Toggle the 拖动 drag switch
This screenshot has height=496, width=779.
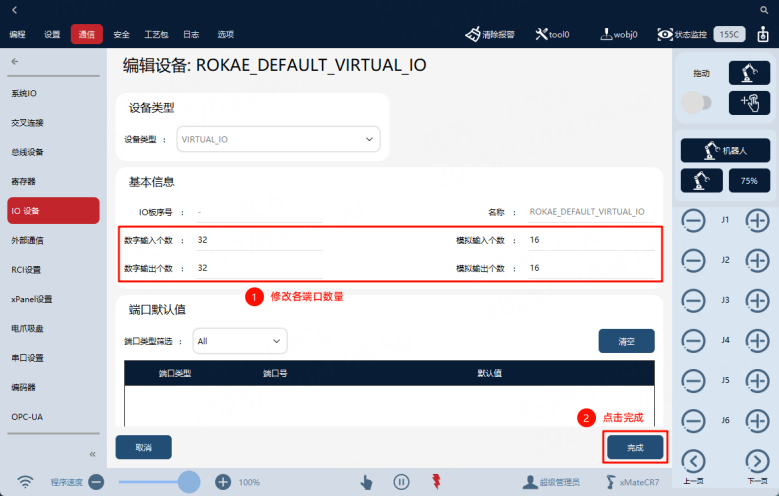click(x=696, y=103)
